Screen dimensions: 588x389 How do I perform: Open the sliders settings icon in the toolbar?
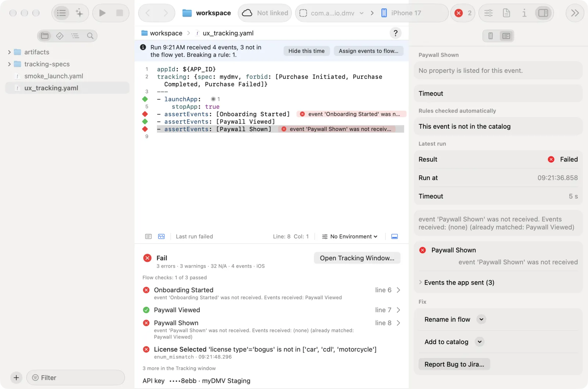[488, 13]
